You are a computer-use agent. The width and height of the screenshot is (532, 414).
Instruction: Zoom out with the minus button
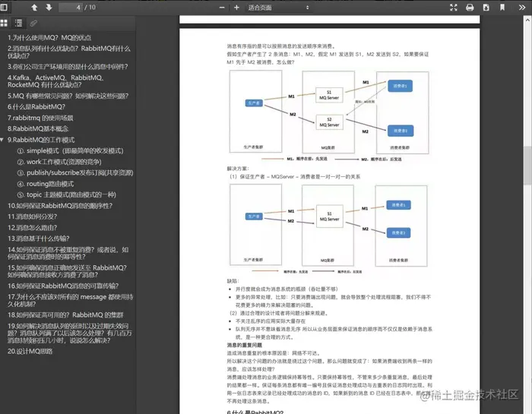(222, 8)
